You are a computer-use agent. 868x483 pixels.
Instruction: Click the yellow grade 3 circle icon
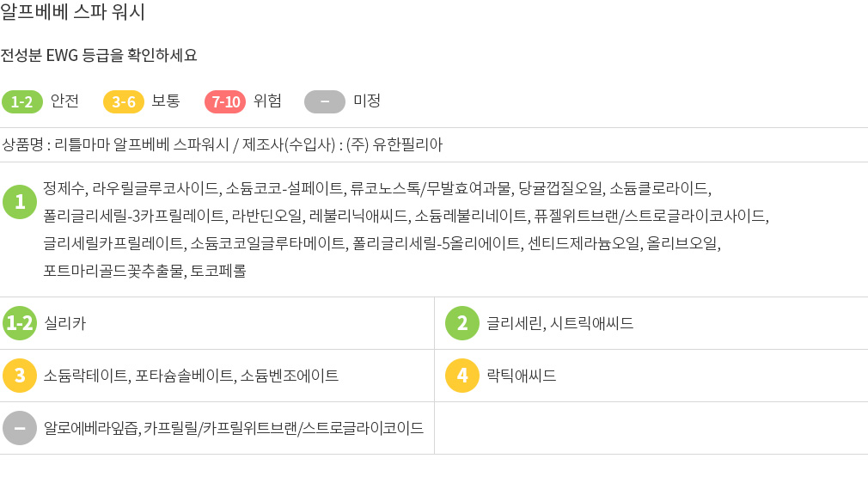[x=20, y=376]
